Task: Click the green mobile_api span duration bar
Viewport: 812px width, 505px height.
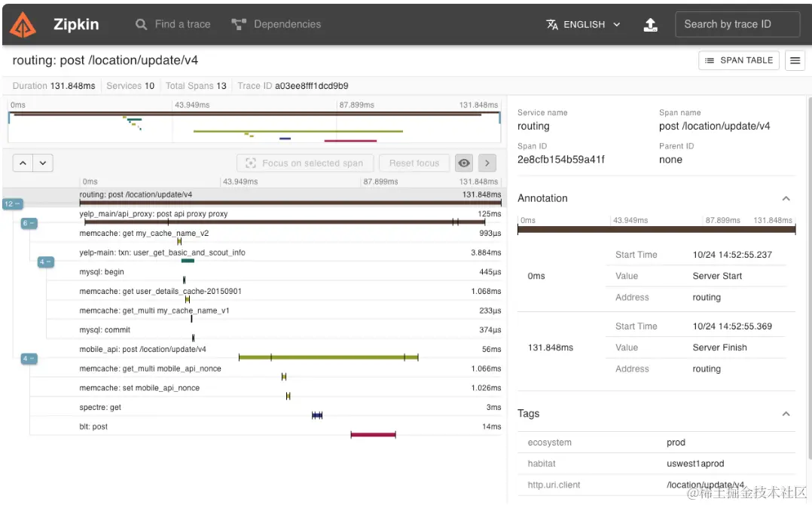Action: pos(328,357)
